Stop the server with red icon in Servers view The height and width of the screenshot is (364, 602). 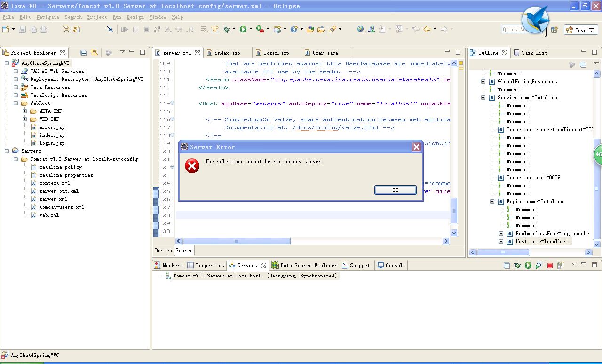click(550, 265)
